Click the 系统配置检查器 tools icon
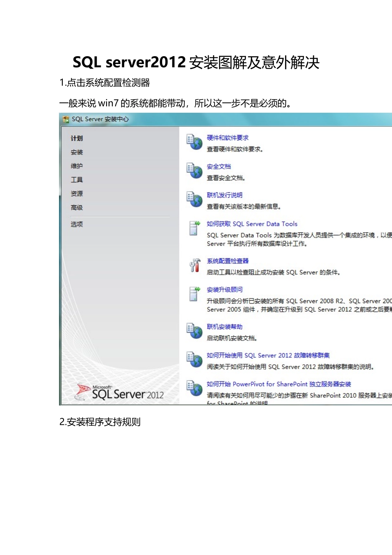 194,265
